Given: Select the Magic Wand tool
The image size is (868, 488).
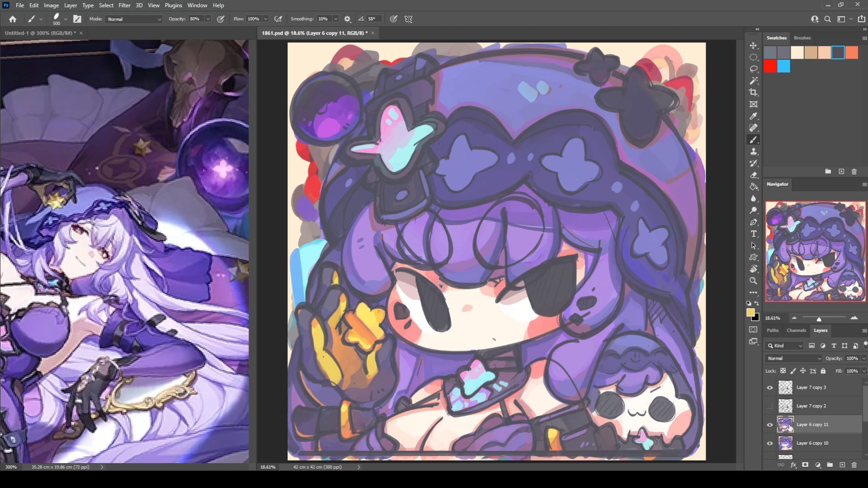Looking at the screenshot, I should [x=753, y=81].
